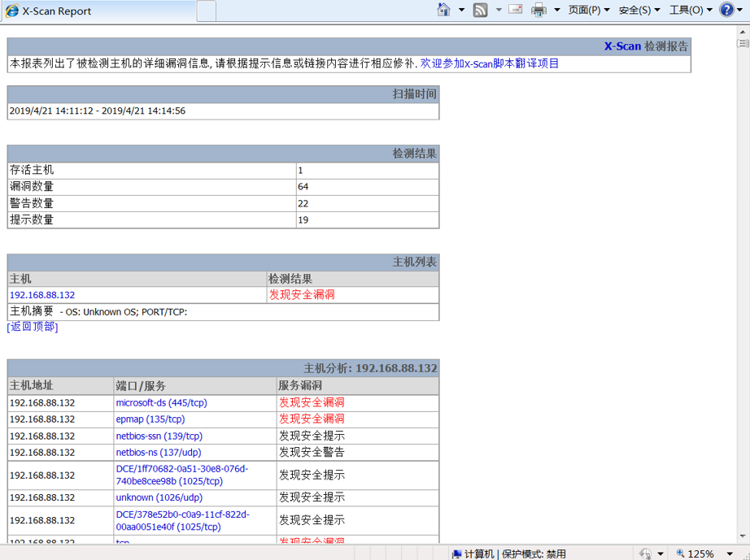This screenshot has width=750, height=560.
Task: Click the 提示数量 value 19
Action: (x=303, y=220)
